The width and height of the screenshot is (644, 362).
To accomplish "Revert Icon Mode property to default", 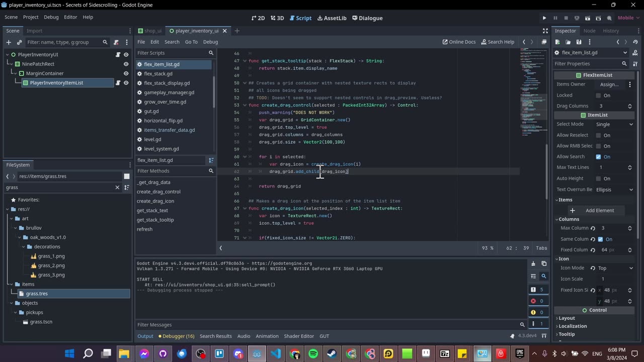I will (593, 268).
